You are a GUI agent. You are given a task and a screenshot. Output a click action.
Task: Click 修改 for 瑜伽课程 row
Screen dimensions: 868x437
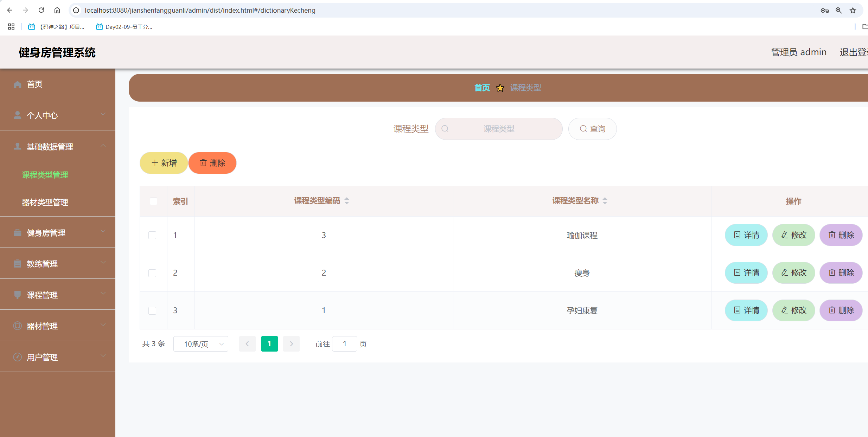coord(794,235)
